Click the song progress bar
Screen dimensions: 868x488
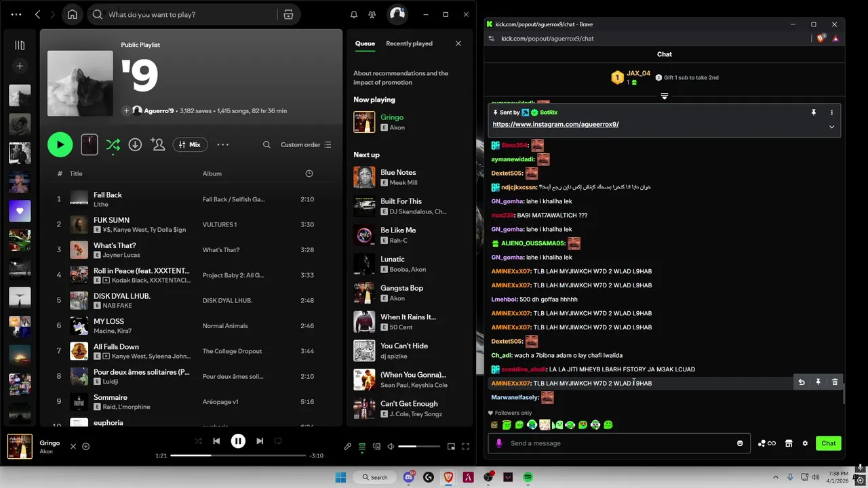[238, 455]
